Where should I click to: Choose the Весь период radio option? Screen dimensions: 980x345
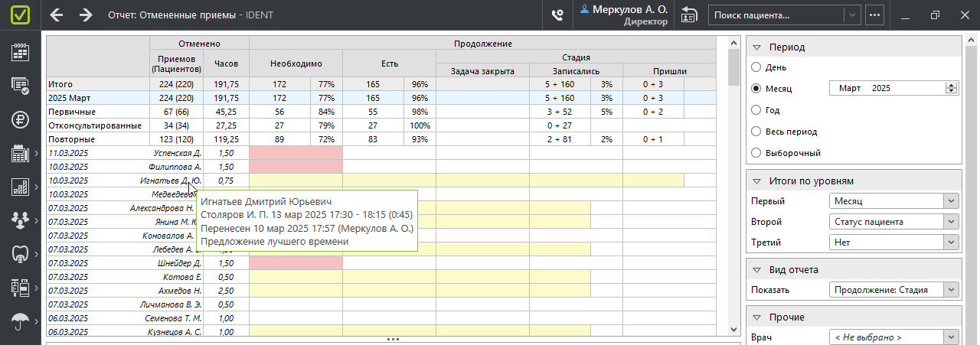(x=756, y=132)
